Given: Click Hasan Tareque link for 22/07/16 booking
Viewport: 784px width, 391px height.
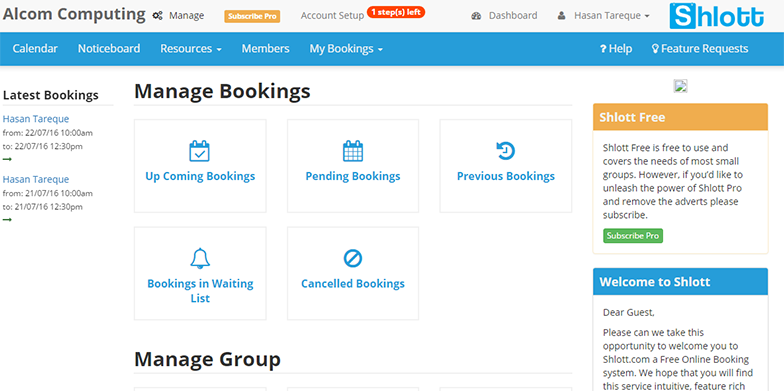Looking at the screenshot, I should tap(36, 119).
